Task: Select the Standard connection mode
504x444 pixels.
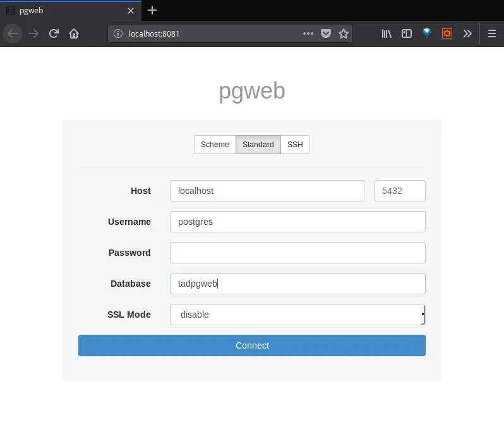Action: pos(258,145)
